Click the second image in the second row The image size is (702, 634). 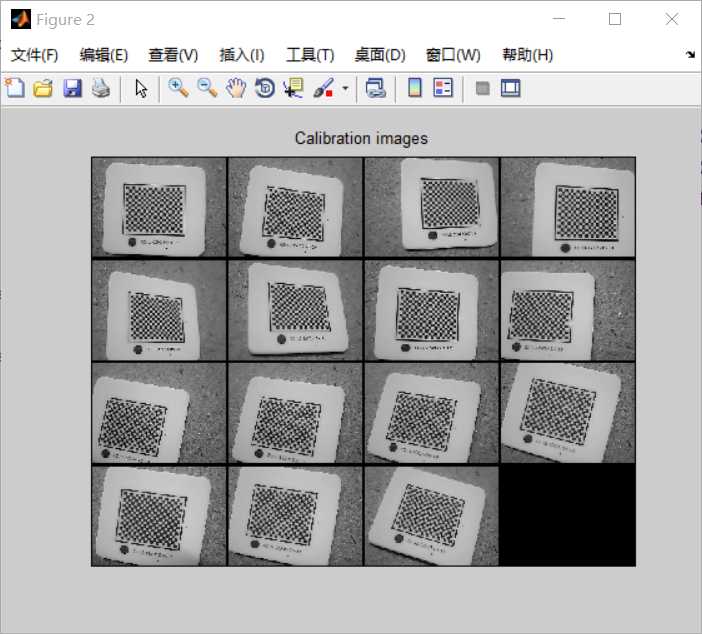point(295,310)
